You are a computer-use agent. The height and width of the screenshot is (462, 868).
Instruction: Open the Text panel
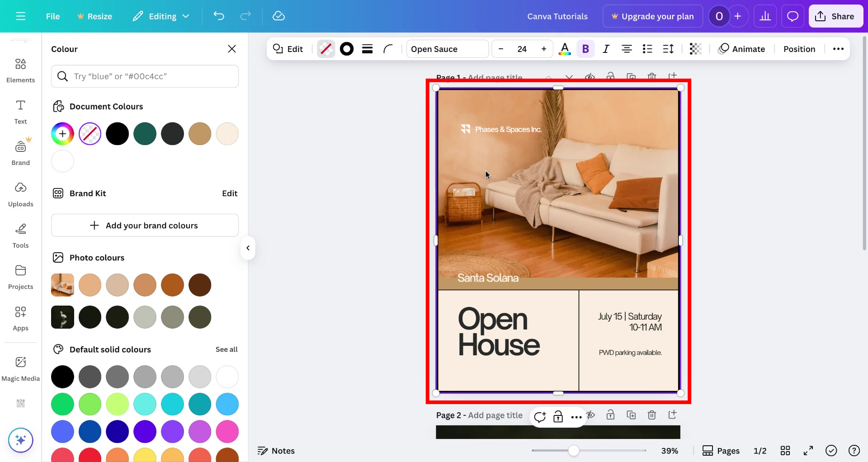coord(20,111)
